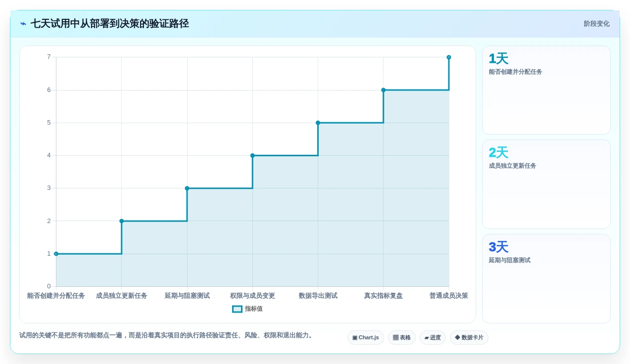Screen dimensions: 630x364
Task: Click the data point at value 1
Action: [x=56, y=254]
